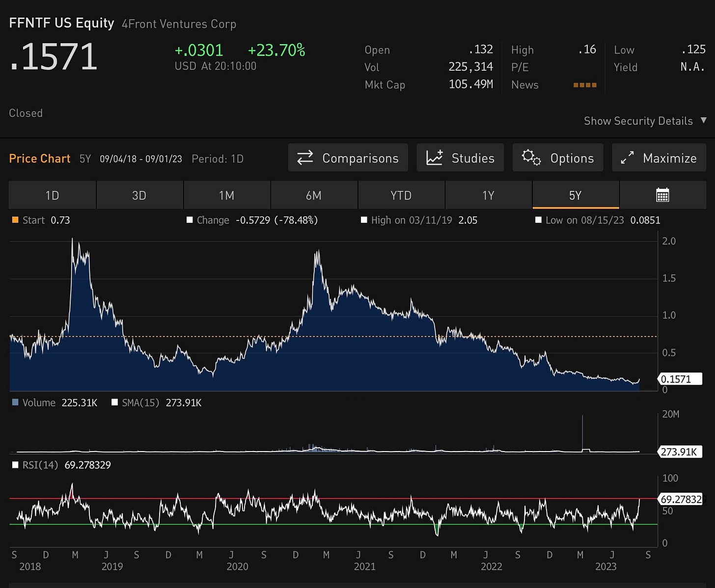Click the Price Chart title
Image resolution: width=715 pixels, height=588 pixels.
click(x=40, y=159)
